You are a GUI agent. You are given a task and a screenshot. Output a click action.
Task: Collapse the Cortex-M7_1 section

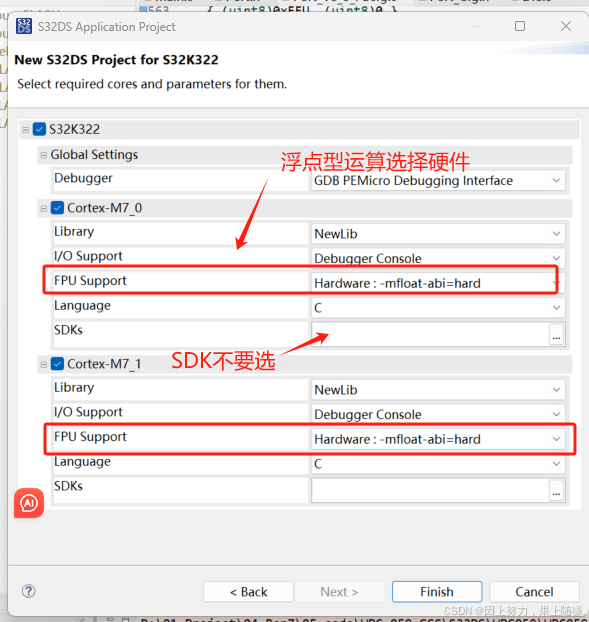pyautogui.click(x=44, y=364)
